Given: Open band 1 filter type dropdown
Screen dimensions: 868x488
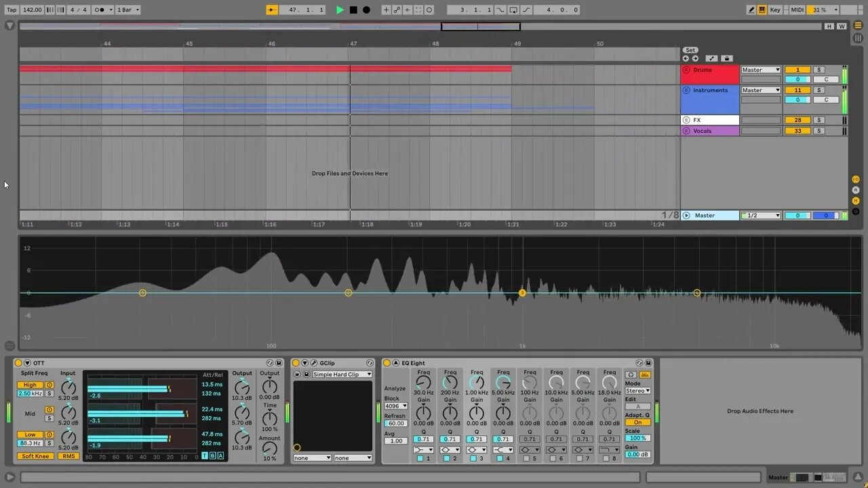Looking at the screenshot, I should [x=423, y=449].
